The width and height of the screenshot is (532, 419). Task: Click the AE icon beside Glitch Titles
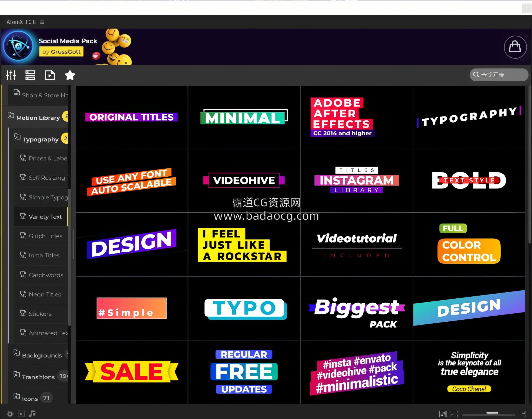pos(23,236)
